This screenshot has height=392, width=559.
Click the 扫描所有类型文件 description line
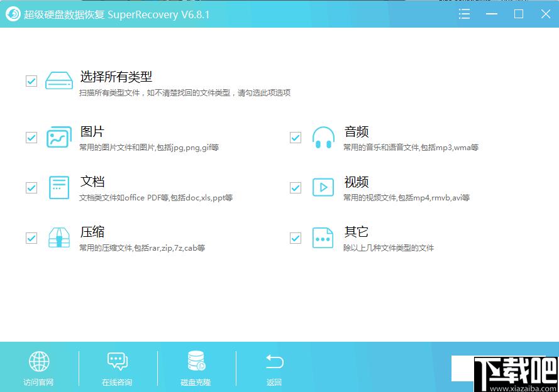(185, 93)
